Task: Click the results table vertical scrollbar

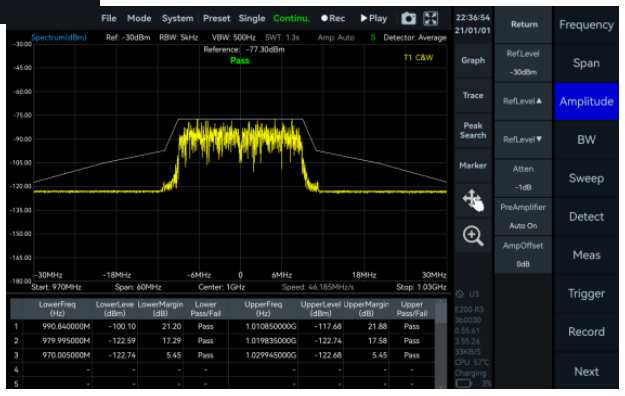Action: click(x=440, y=343)
